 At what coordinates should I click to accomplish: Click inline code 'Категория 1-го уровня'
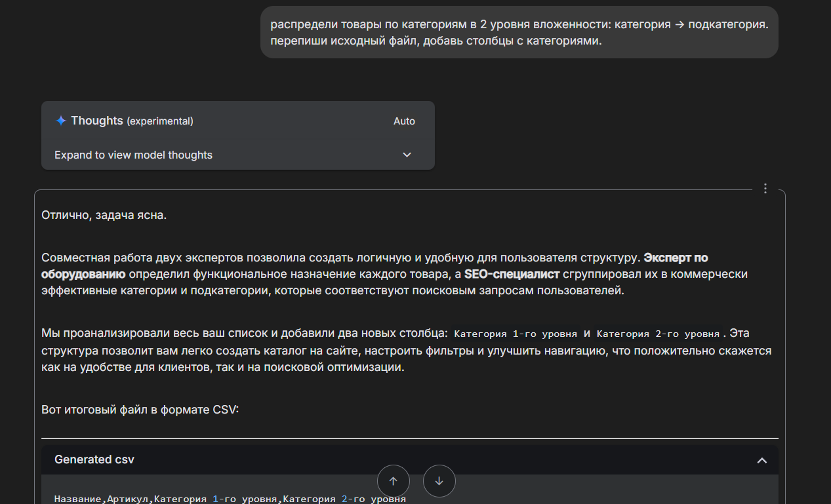pos(516,334)
